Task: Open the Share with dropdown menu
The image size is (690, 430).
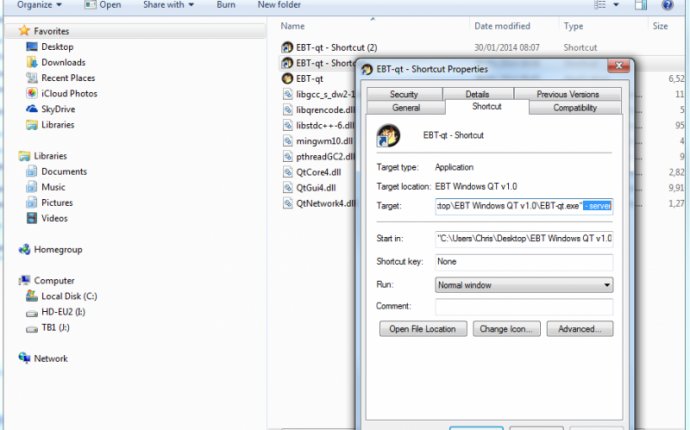Action: 169,5
